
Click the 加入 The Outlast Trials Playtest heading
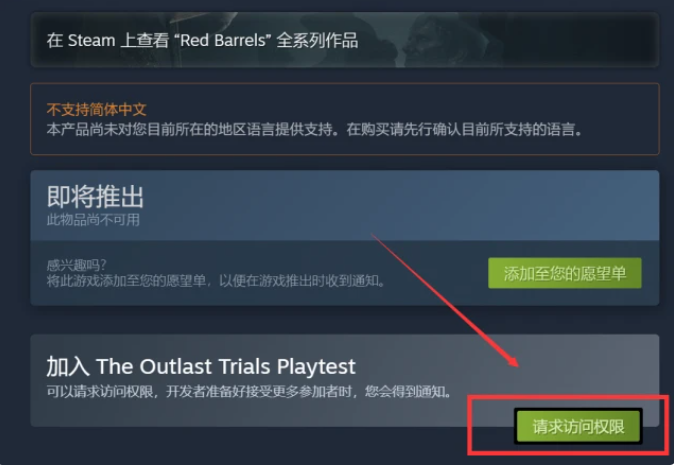[201, 367]
